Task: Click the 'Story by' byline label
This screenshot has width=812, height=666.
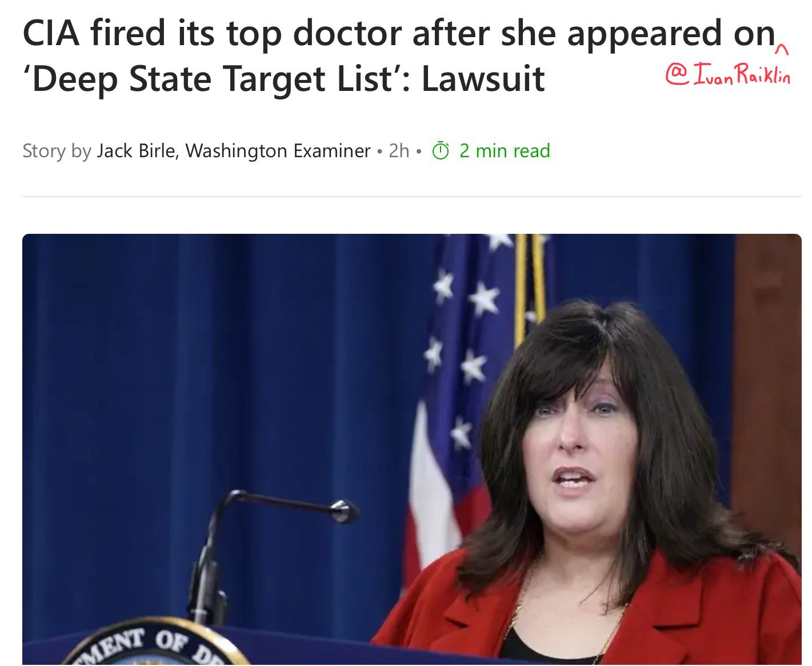Action: (57, 151)
